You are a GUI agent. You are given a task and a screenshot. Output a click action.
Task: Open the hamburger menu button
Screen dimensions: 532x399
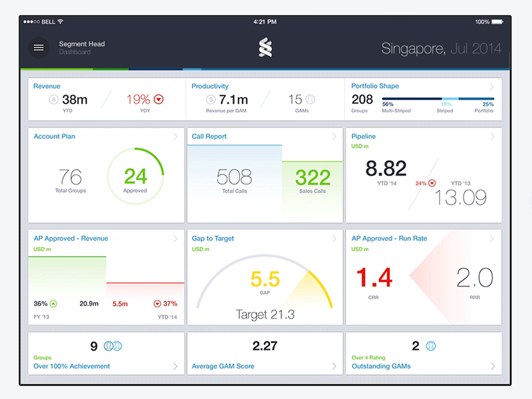pos(39,48)
